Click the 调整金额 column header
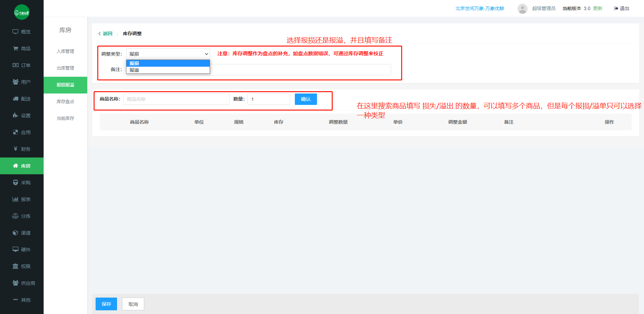 pos(458,122)
